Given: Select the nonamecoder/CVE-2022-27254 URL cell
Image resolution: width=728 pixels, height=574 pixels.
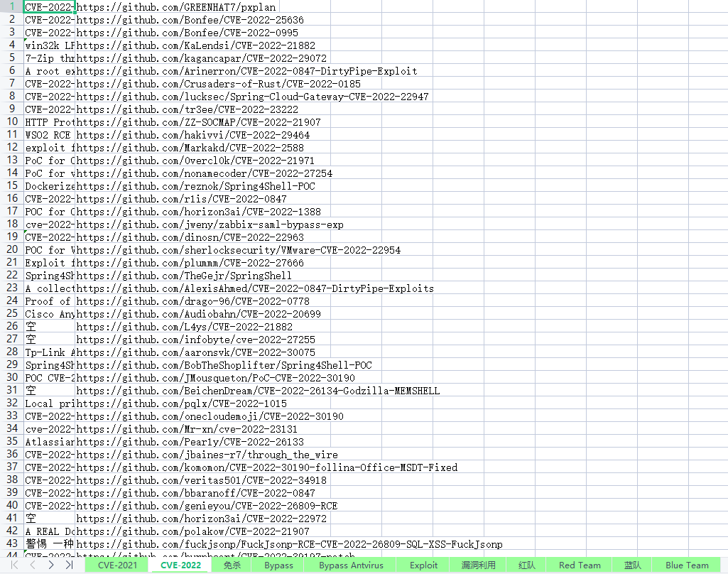Looking at the screenshot, I should pos(203,173).
